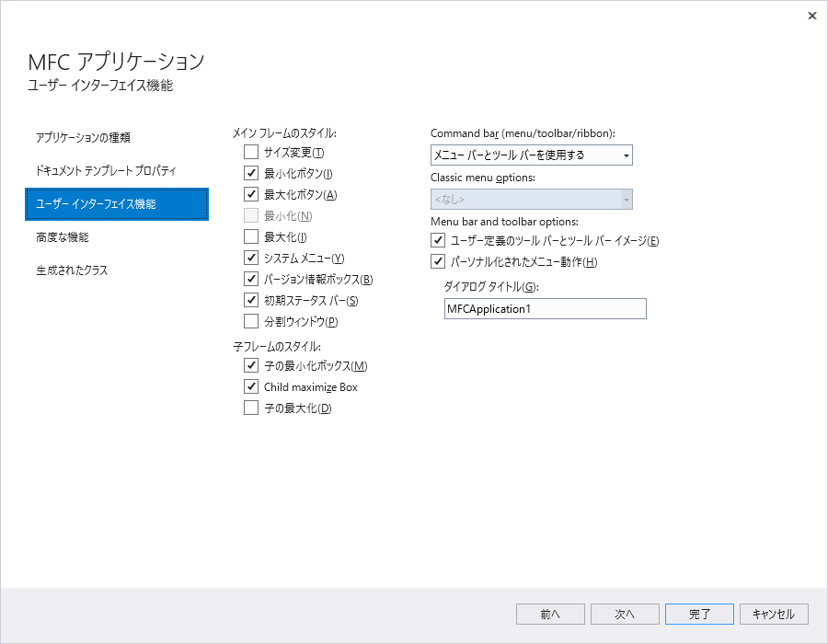The height and width of the screenshot is (644, 828).
Task: Go back using the 前へ button
Action: (x=550, y=614)
